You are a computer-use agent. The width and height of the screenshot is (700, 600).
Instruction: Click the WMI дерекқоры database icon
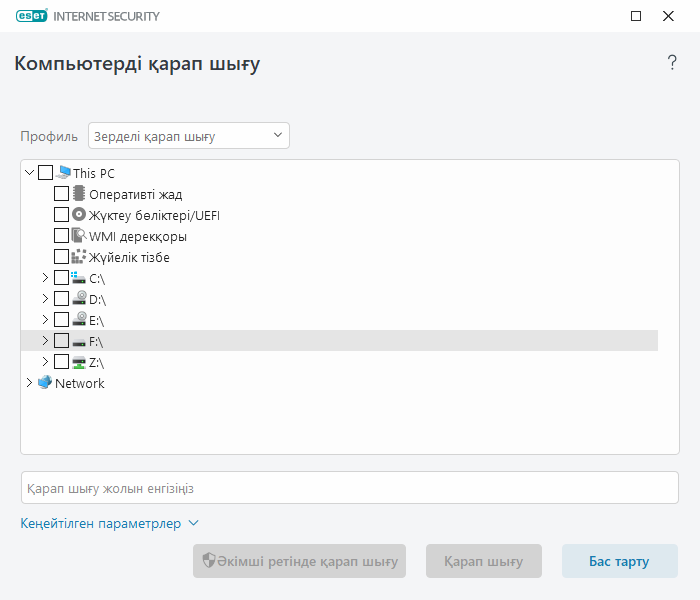(79, 236)
